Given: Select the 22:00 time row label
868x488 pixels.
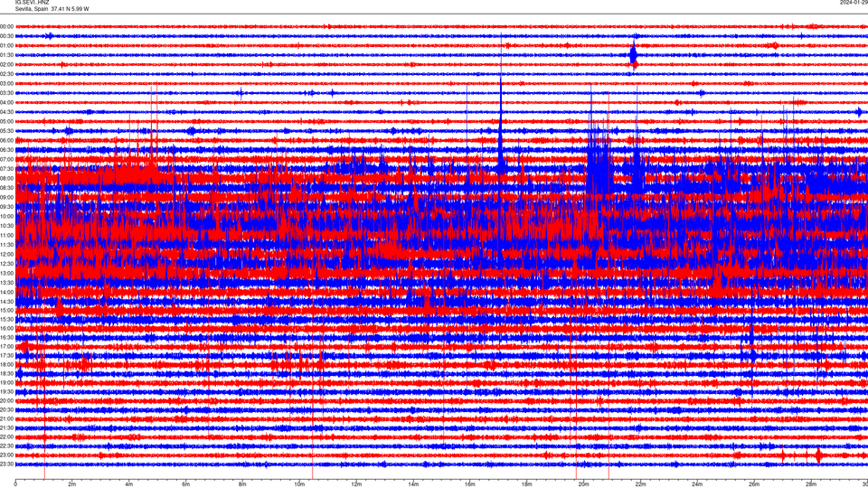Looking at the screenshot, I should [6, 437].
